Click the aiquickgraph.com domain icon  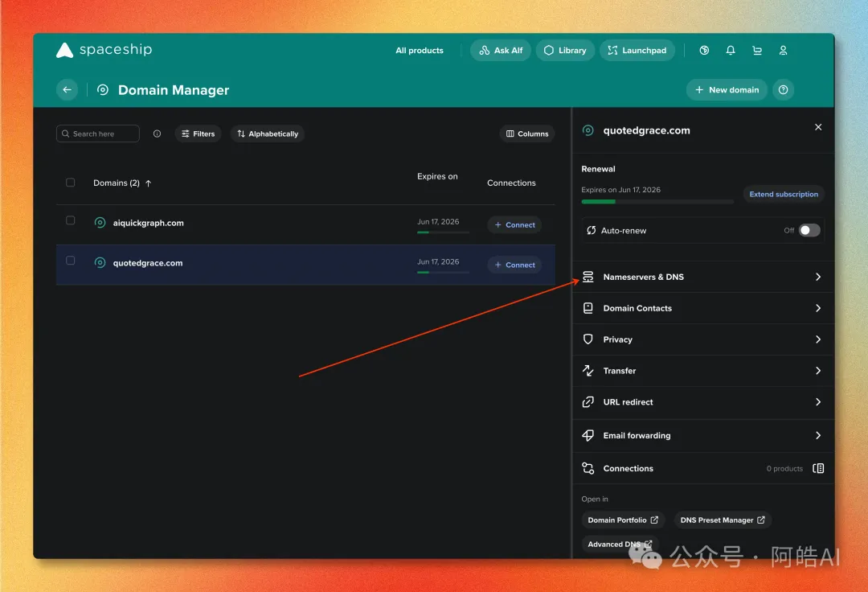[x=100, y=223]
